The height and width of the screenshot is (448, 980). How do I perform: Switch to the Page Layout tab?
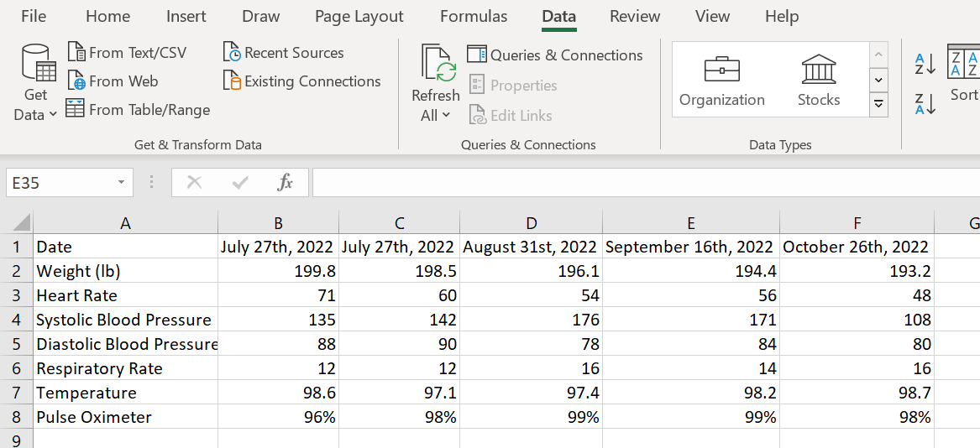tap(359, 16)
